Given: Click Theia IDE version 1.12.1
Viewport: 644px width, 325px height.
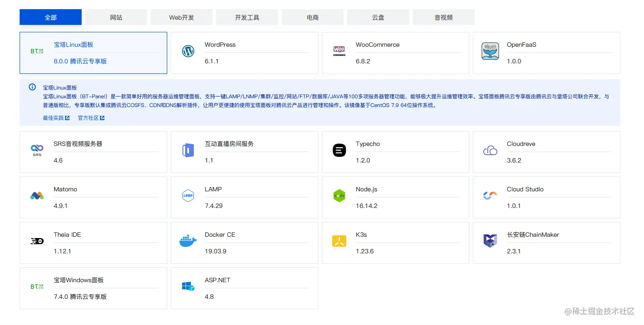Looking at the screenshot, I should pyautogui.click(x=62, y=251).
